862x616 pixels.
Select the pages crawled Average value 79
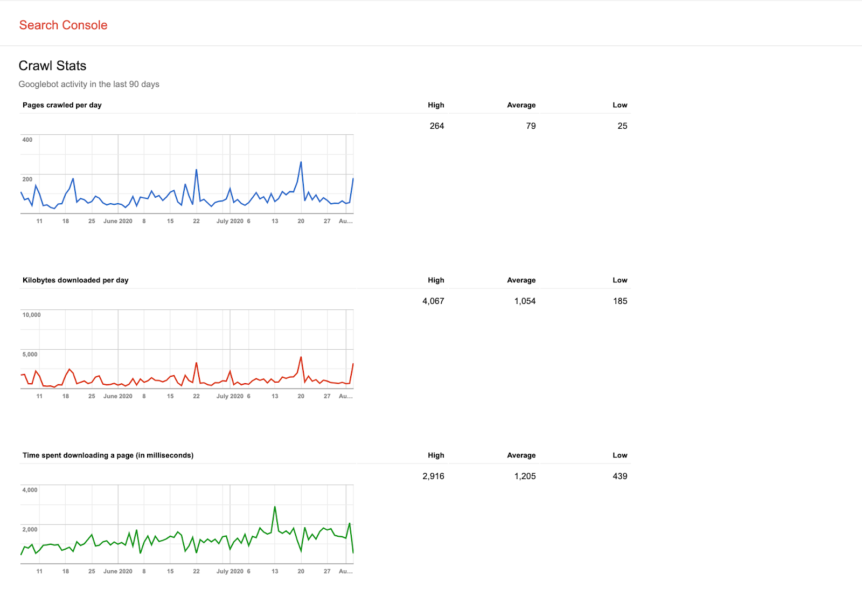(531, 126)
